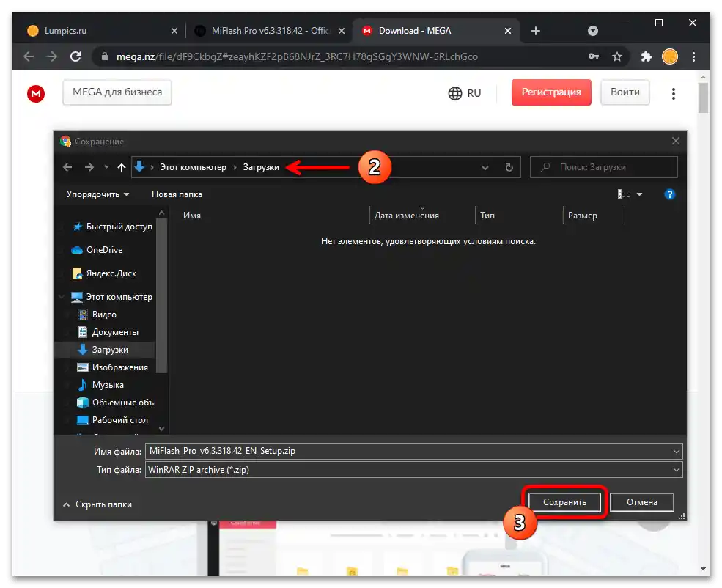Click Отмена button

point(642,502)
